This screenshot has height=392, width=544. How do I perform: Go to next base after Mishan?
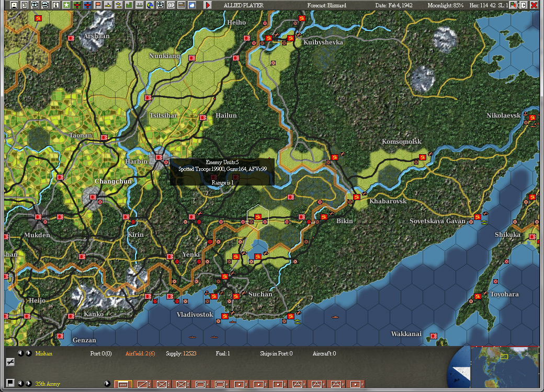click(29, 353)
